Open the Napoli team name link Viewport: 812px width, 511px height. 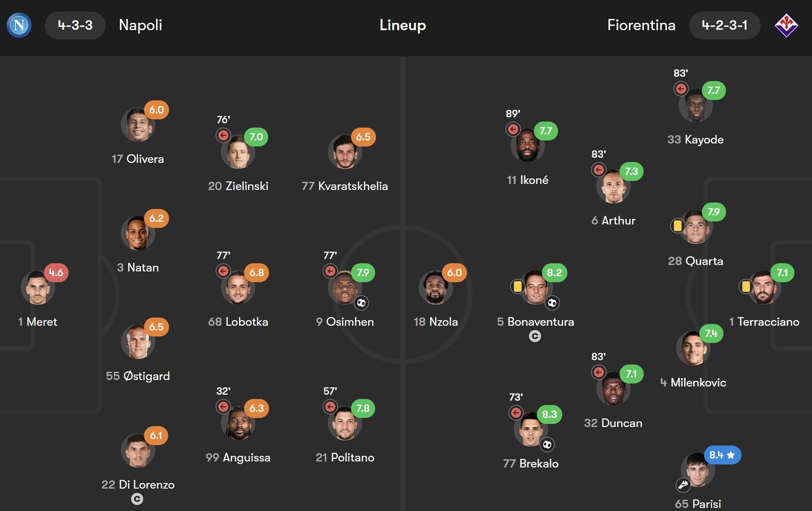coord(141,25)
